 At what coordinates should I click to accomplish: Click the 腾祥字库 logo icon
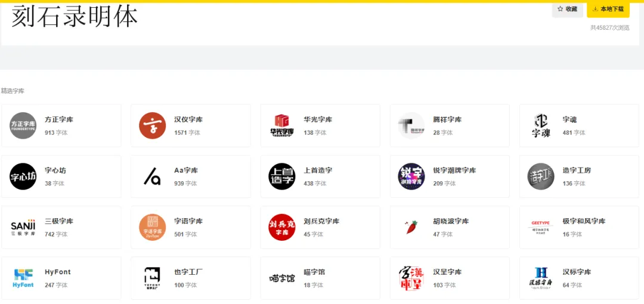[411, 126]
